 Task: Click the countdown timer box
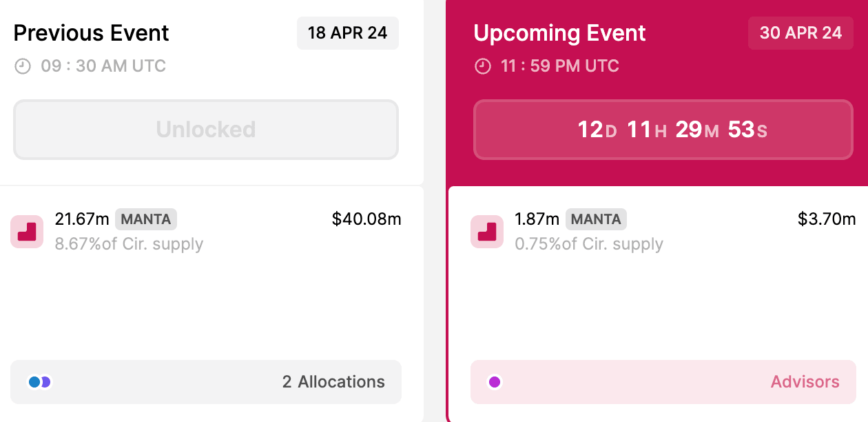[663, 130]
